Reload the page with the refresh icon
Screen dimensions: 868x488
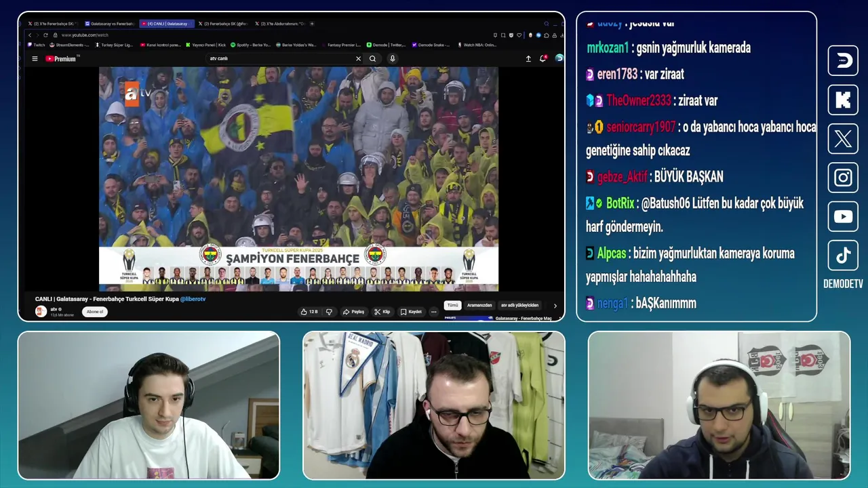pyautogui.click(x=45, y=35)
